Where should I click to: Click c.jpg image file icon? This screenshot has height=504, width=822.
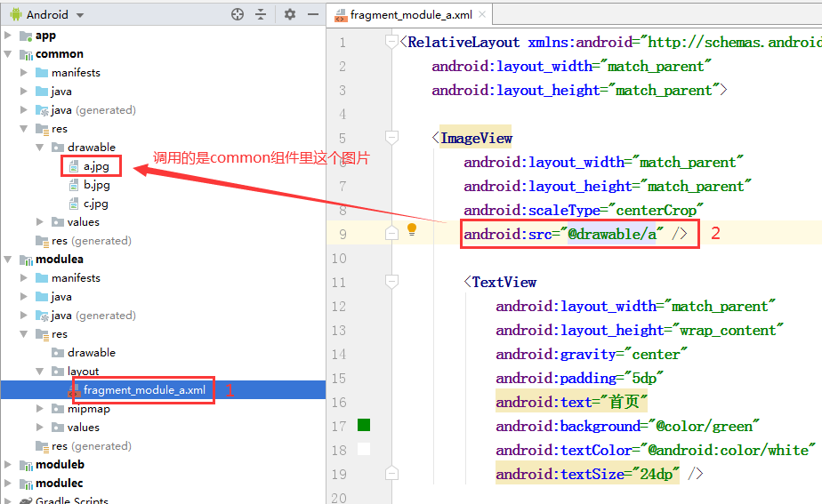point(74,204)
